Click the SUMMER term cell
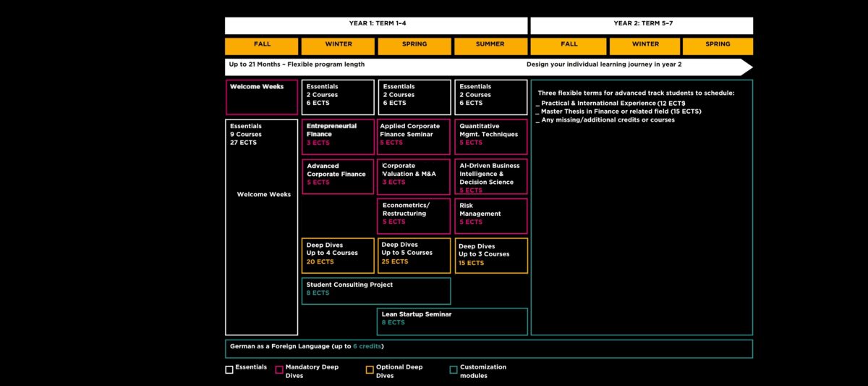This screenshot has height=386, width=868. click(x=490, y=46)
